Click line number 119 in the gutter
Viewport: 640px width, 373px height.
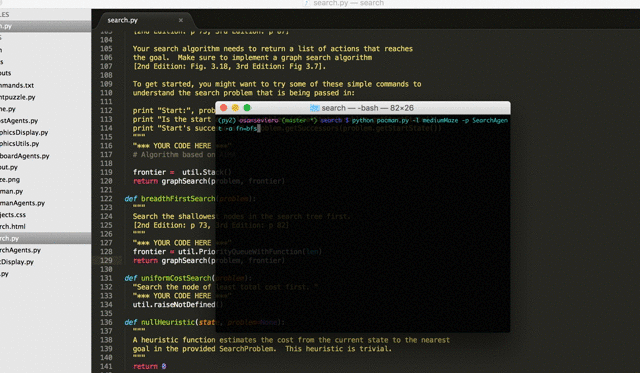(106, 172)
